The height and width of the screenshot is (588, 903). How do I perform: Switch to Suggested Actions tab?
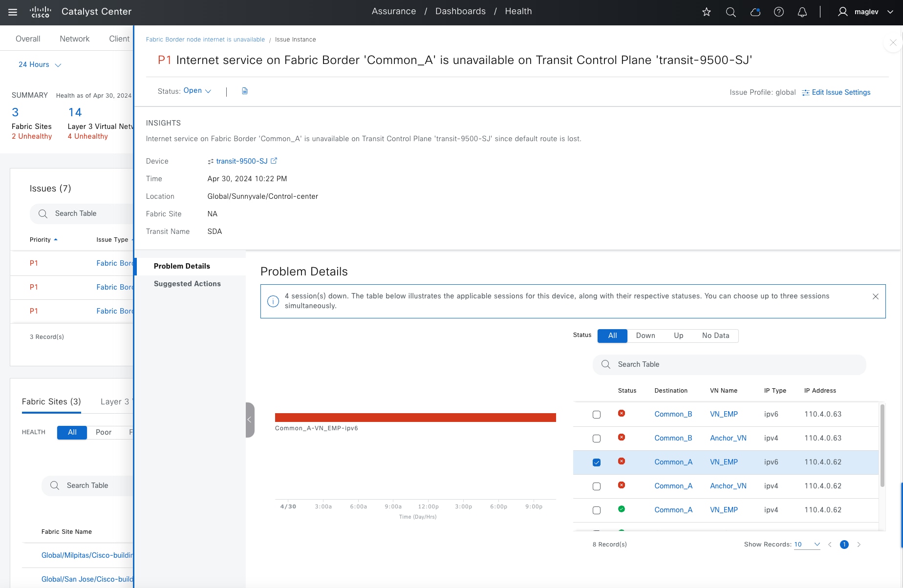tap(187, 284)
